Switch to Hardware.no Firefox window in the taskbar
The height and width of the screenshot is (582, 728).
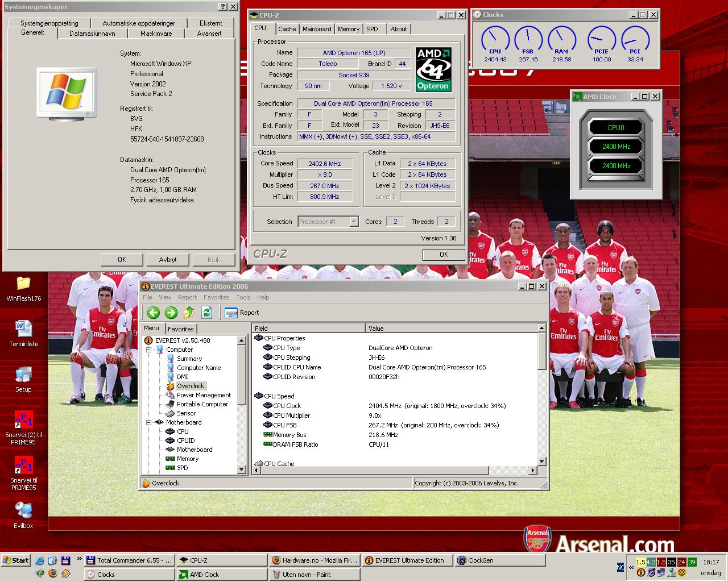[315, 560]
